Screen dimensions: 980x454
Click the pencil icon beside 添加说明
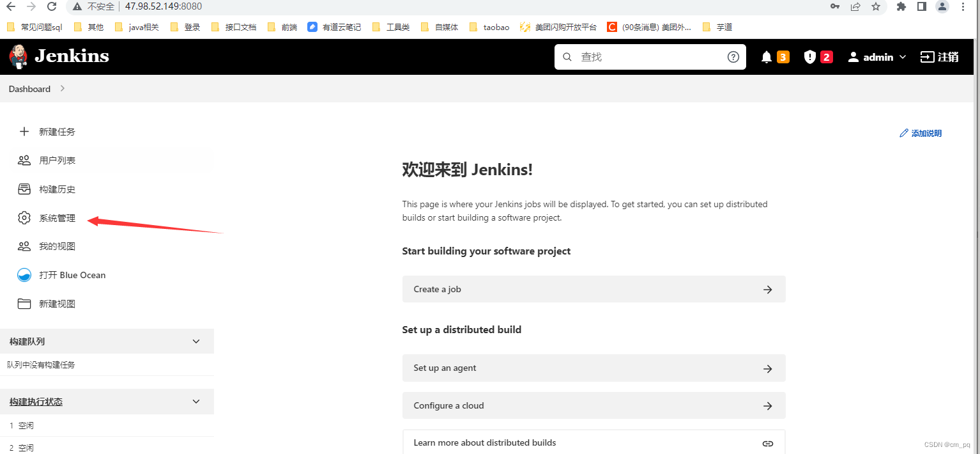click(903, 134)
